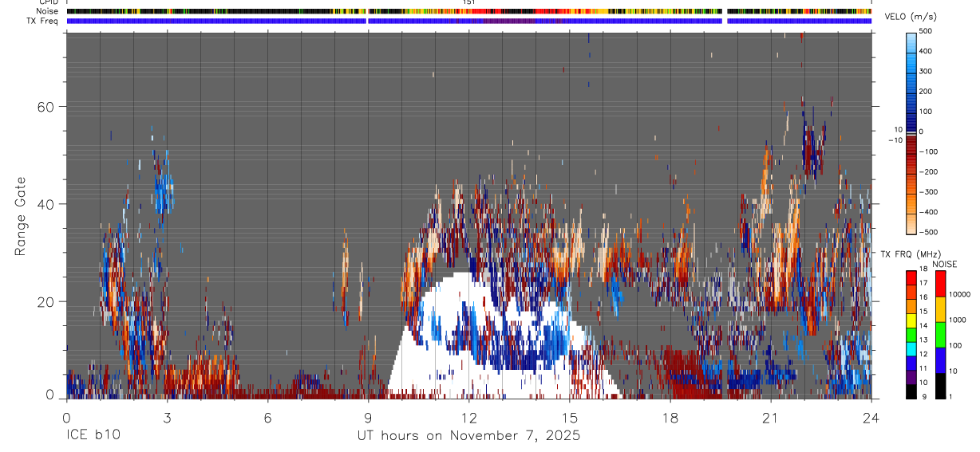The height and width of the screenshot is (452, 980).
Task: Click the 21 hour tick on time axis
Action: coord(771,419)
